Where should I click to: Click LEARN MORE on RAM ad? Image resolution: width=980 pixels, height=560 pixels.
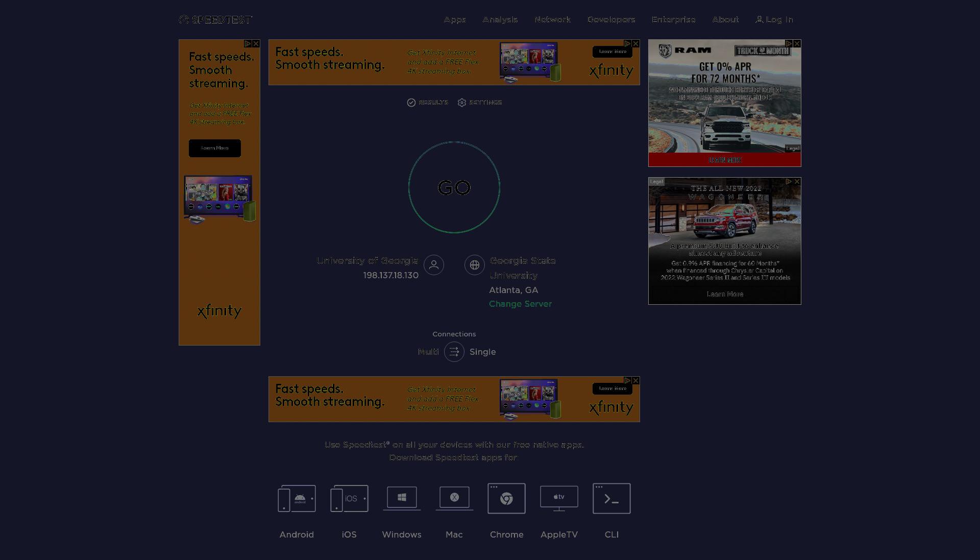pyautogui.click(x=725, y=160)
